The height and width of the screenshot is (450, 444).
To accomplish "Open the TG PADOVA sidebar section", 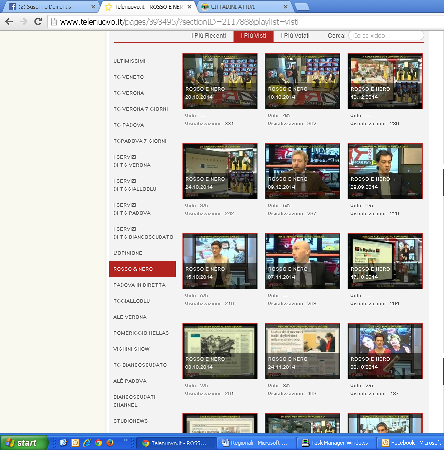I will 129,125.
